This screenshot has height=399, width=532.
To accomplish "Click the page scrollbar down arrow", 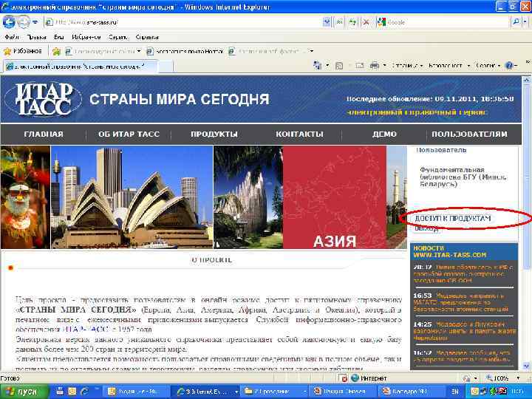I will click(x=527, y=366).
